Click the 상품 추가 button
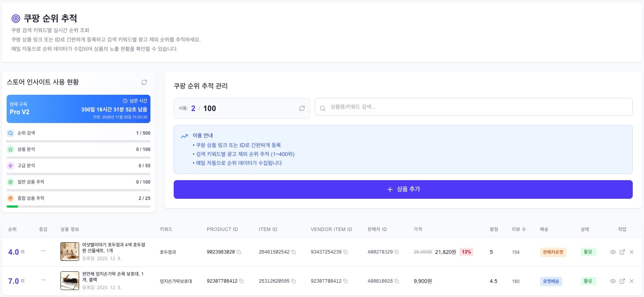The height and width of the screenshot is (297, 644). pos(403,189)
